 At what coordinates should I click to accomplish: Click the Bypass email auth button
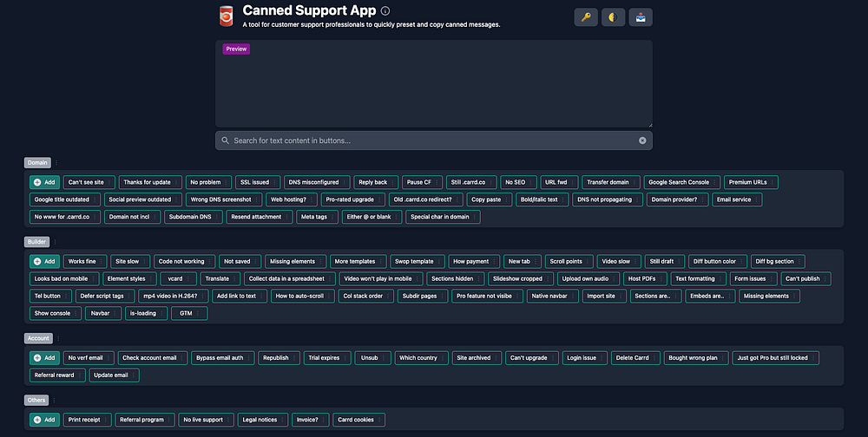click(x=223, y=358)
